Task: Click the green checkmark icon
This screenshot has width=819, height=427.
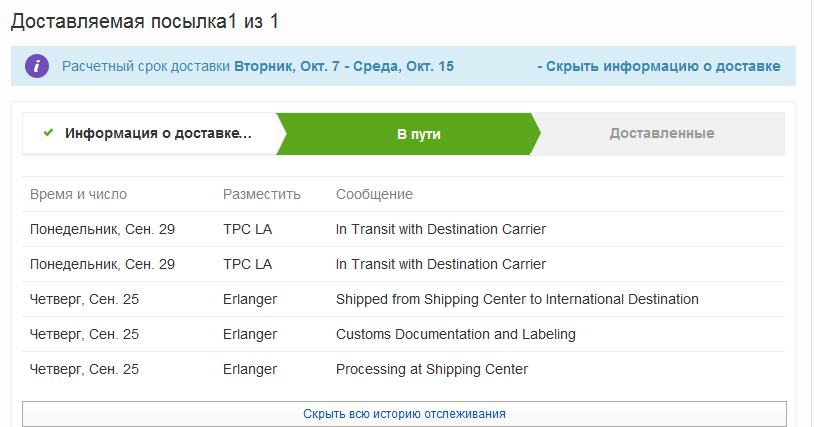Action: tap(48, 133)
